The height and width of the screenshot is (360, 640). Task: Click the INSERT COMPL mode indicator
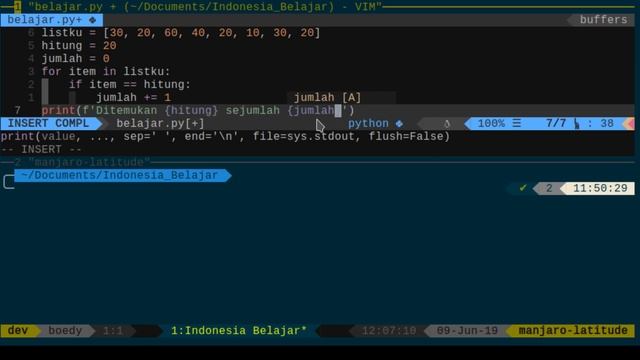48,123
